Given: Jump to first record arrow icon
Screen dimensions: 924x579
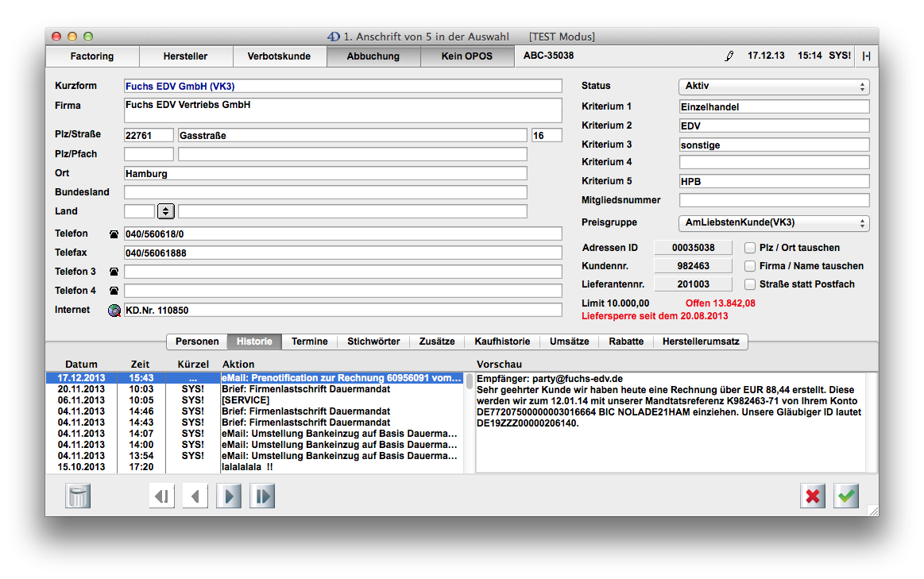Looking at the screenshot, I should (161, 496).
